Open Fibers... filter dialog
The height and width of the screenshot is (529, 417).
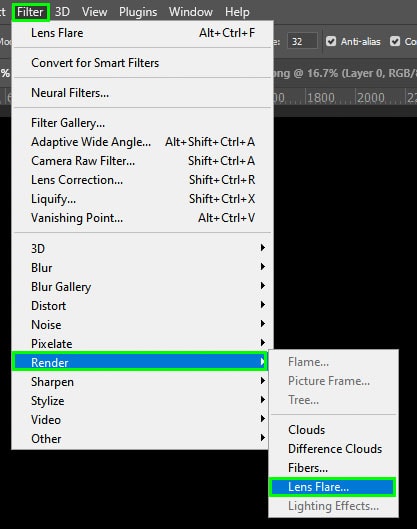pyautogui.click(x=308, y=468)
